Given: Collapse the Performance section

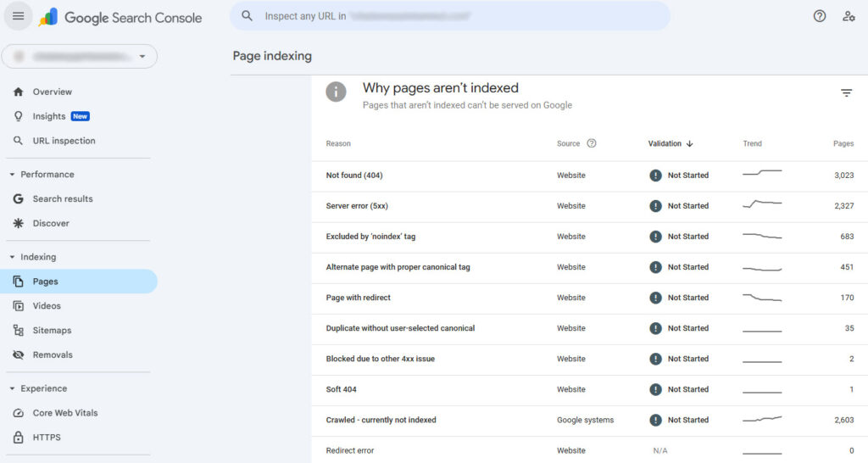Looking at the screenshot, I should coord(12,175).
